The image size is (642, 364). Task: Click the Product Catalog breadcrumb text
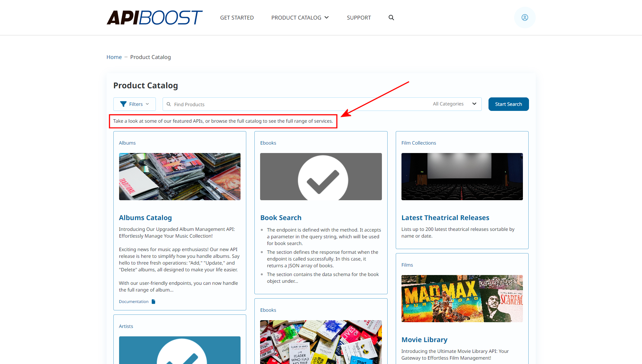pos(150,57)
